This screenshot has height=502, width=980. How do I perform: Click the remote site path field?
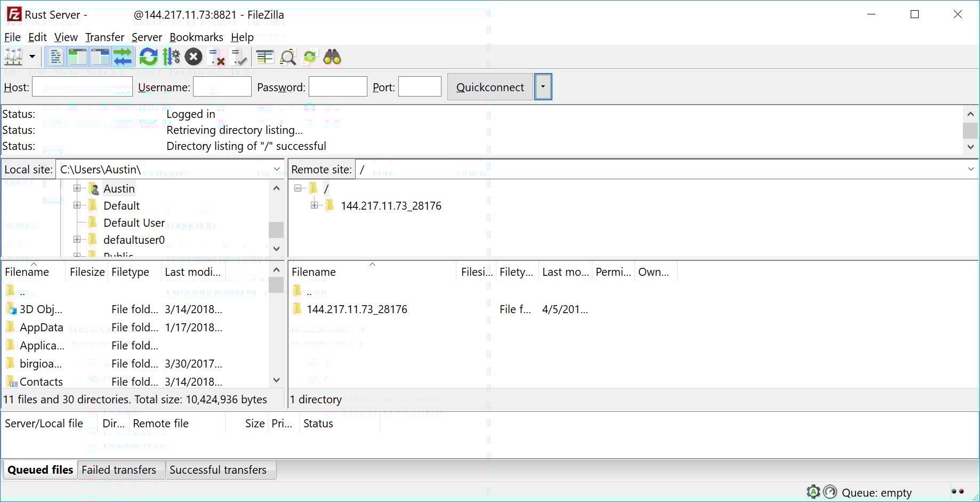660,169
